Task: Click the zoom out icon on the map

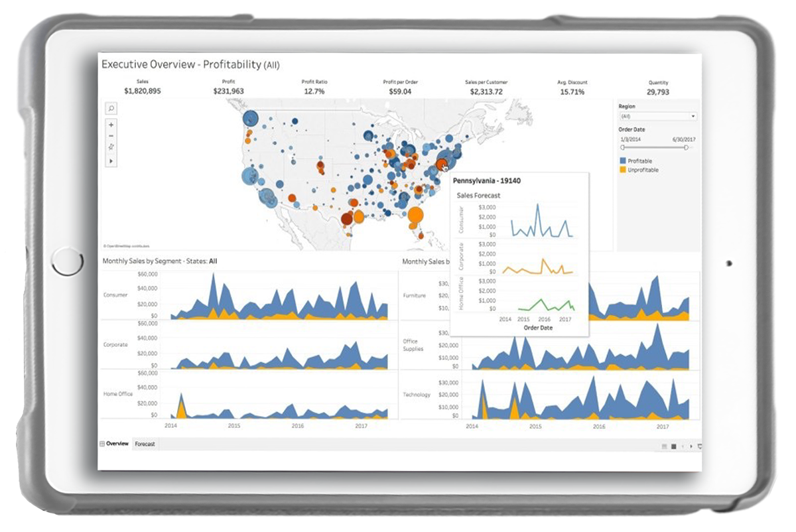Action: 111,135
